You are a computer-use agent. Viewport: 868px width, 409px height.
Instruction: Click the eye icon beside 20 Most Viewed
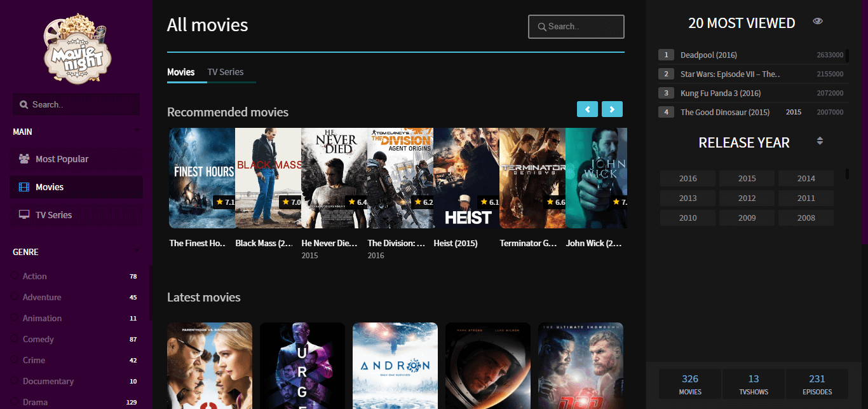tap(818, 22)
